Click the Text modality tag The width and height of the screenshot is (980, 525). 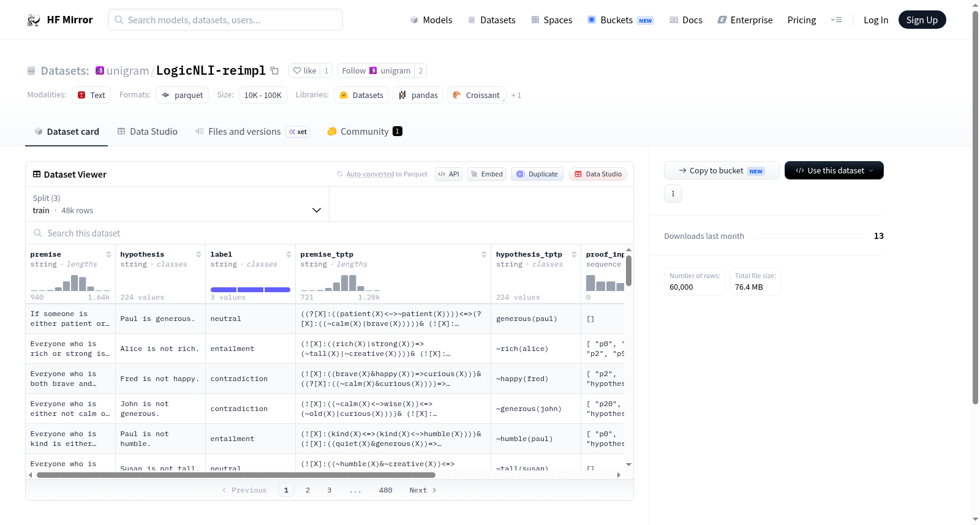(x=91, y=95)
